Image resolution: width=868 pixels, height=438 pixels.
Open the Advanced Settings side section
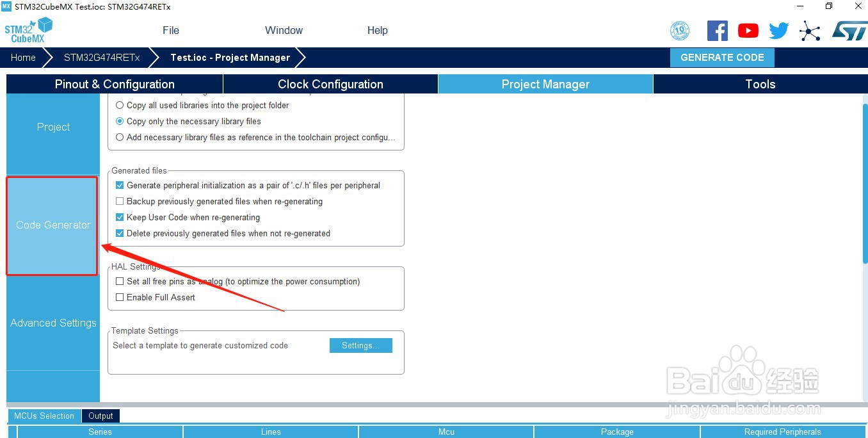(53, 323)
